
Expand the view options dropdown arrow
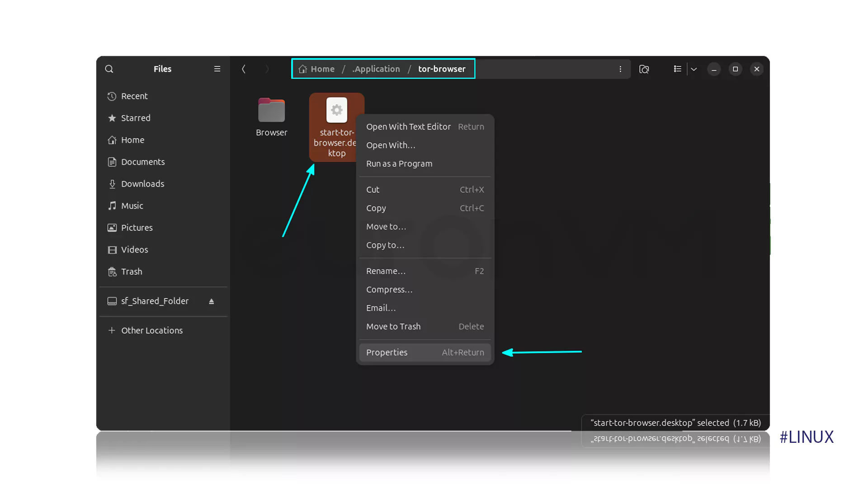(x=694, y=69)
